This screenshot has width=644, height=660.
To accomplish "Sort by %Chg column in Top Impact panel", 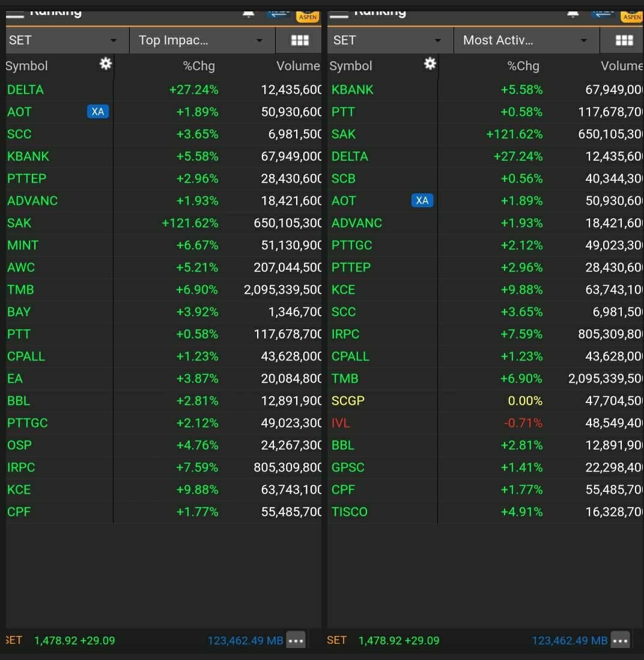I will 199,66.
